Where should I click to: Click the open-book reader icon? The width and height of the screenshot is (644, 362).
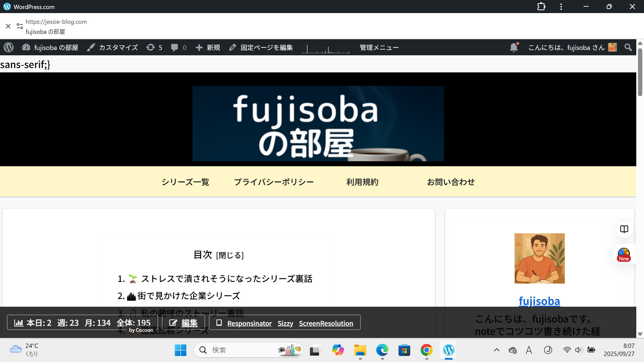(x=624, y=229)
